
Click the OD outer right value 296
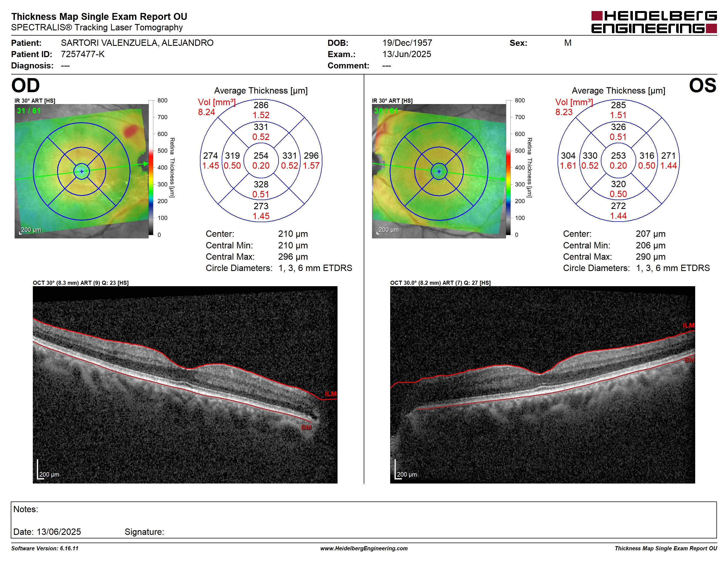tap(311, 155)
